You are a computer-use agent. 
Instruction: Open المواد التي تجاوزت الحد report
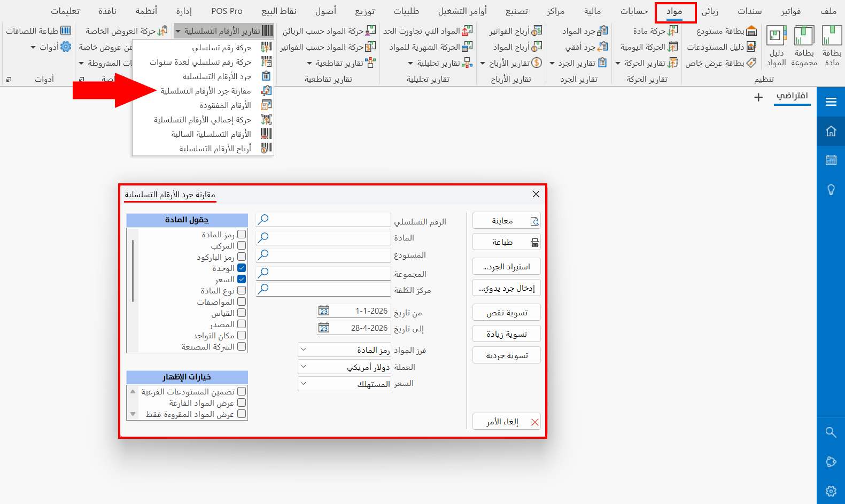pyautogui.click(x=428, y=31)
